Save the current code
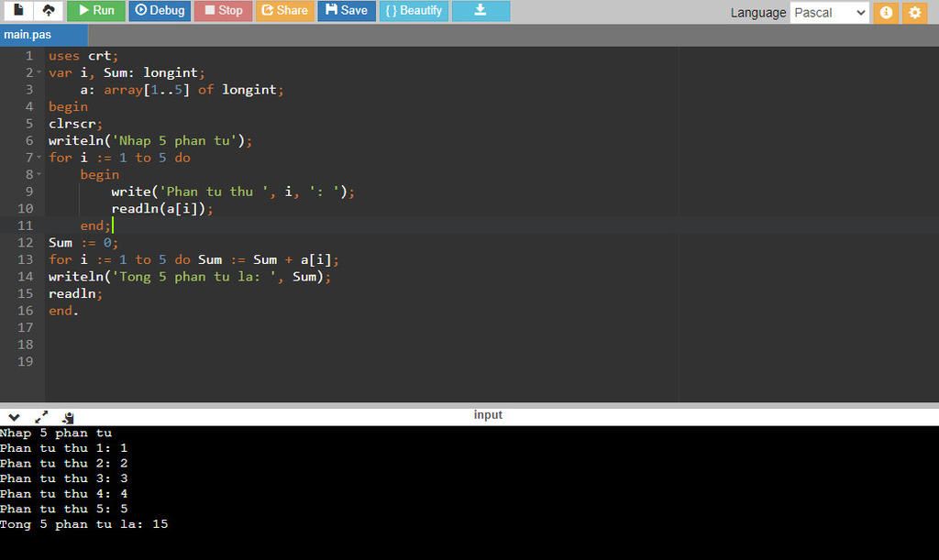Image resolution: width=939 pixels, height=560 pixels. tap(346, 10)
